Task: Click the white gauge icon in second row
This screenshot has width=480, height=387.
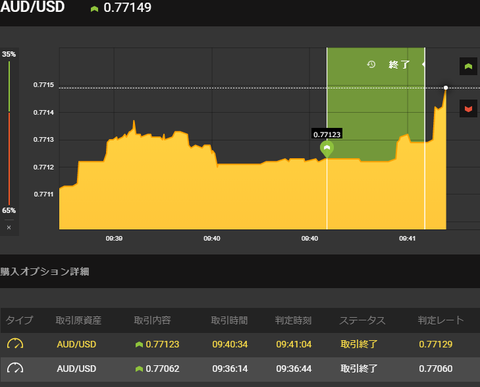Action: tap(15, 368)
